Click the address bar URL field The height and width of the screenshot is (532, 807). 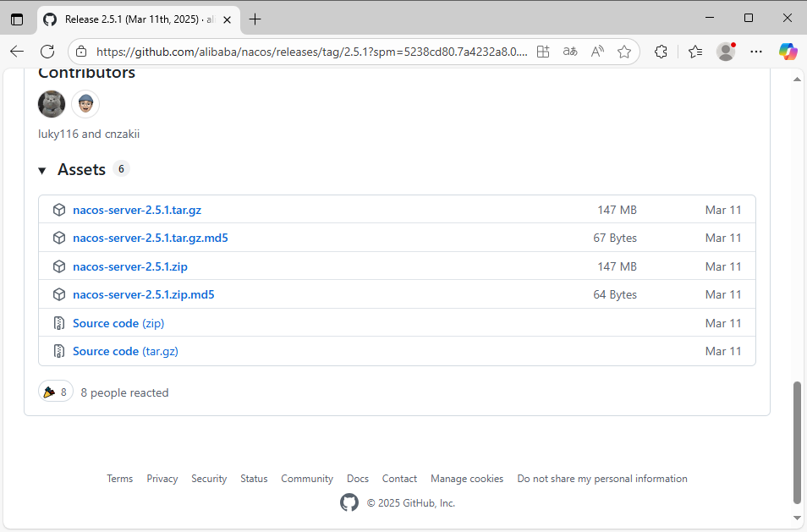pos(313,52)
